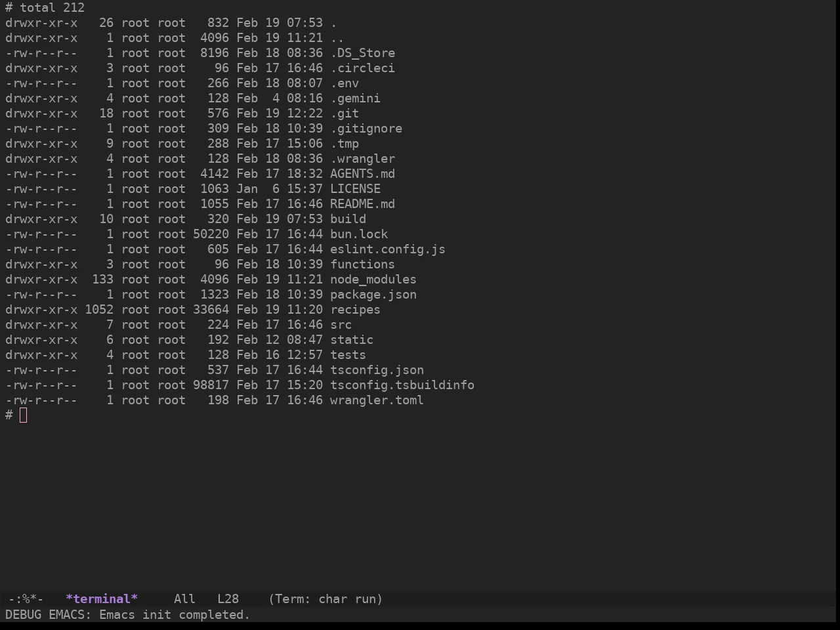Click the src directory name

[x=341, y=325]
